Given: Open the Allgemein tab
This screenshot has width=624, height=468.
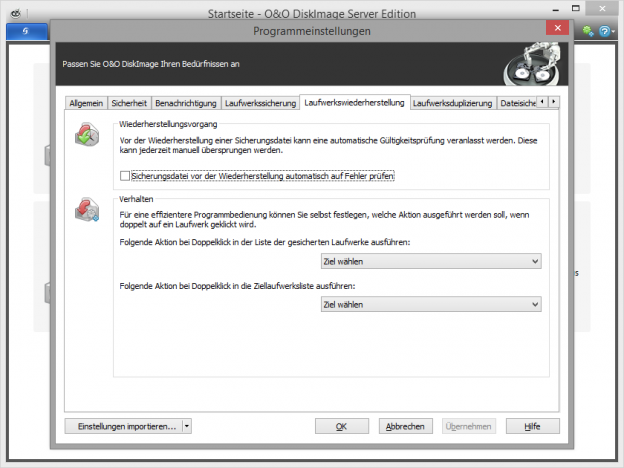Looking at the screenshot, I should [86, 103].
